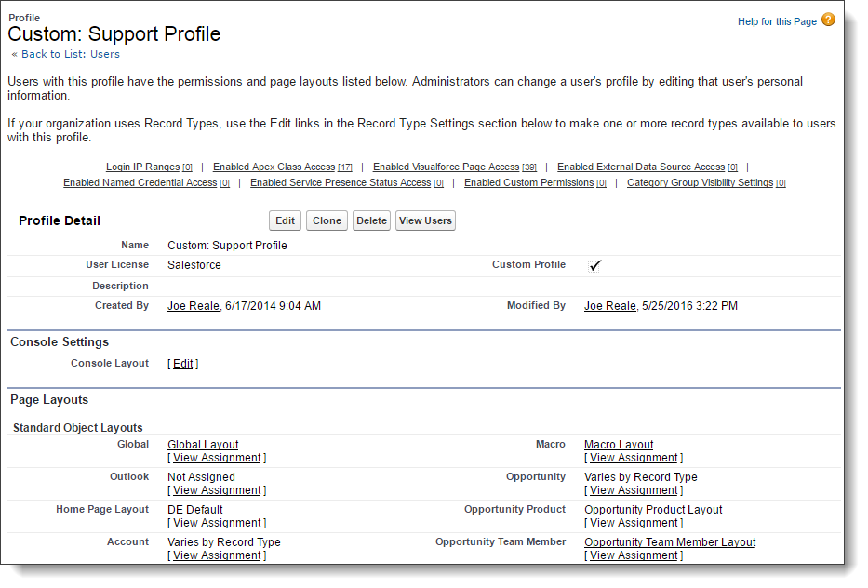Toggle the Custom Profile checkmark
868x588 pixels.
(594, 266)
